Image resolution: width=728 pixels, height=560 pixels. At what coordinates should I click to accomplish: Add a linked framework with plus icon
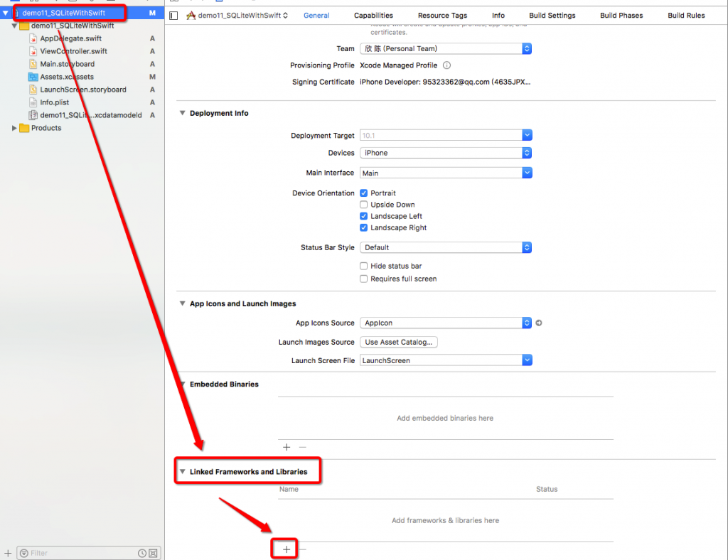click(287, 549)
